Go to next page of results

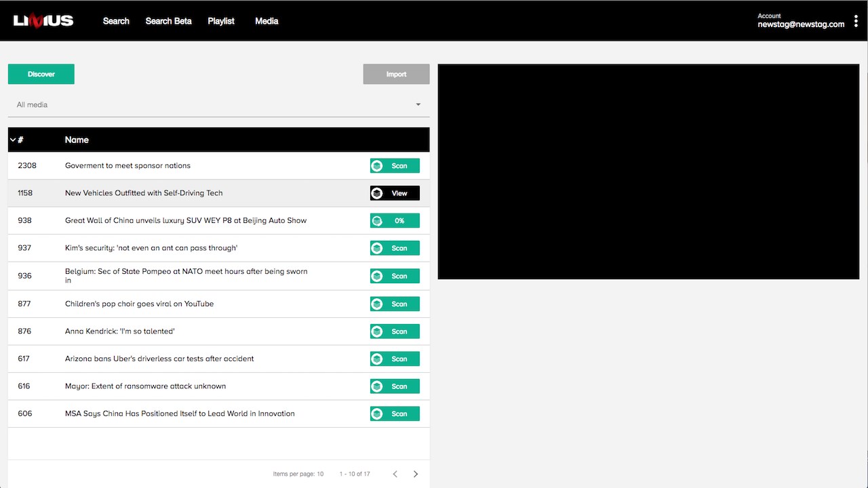pos(416,474)
